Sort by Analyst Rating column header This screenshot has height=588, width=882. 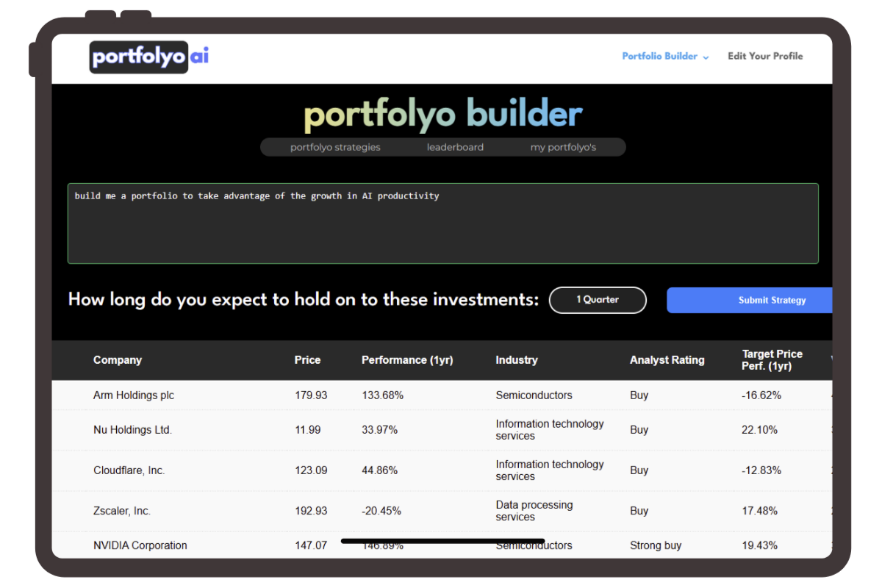tap(667, 360)
